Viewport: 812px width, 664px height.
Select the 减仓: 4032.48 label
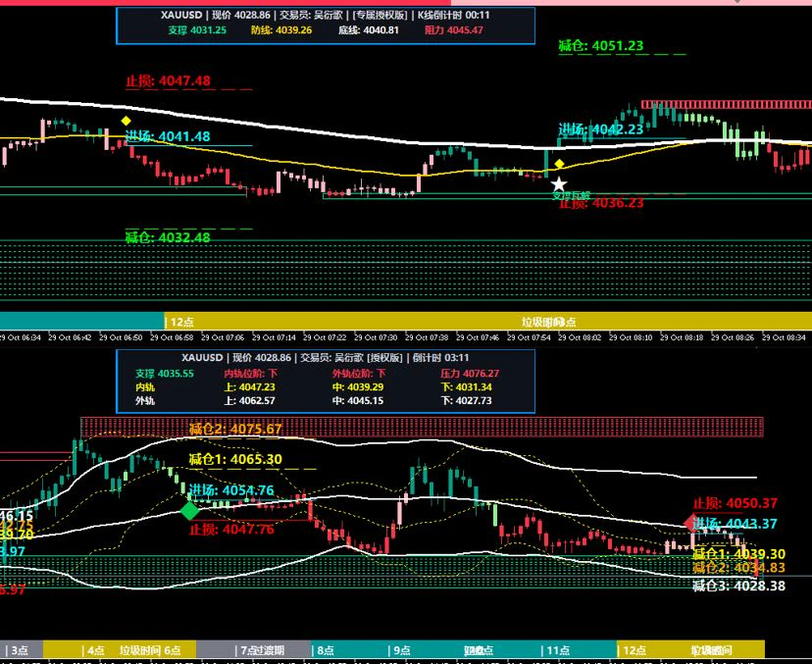click(x=169, y=237)
